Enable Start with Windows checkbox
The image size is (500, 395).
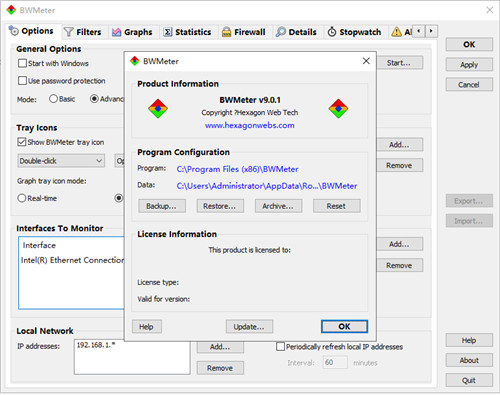tap(22, 63)
